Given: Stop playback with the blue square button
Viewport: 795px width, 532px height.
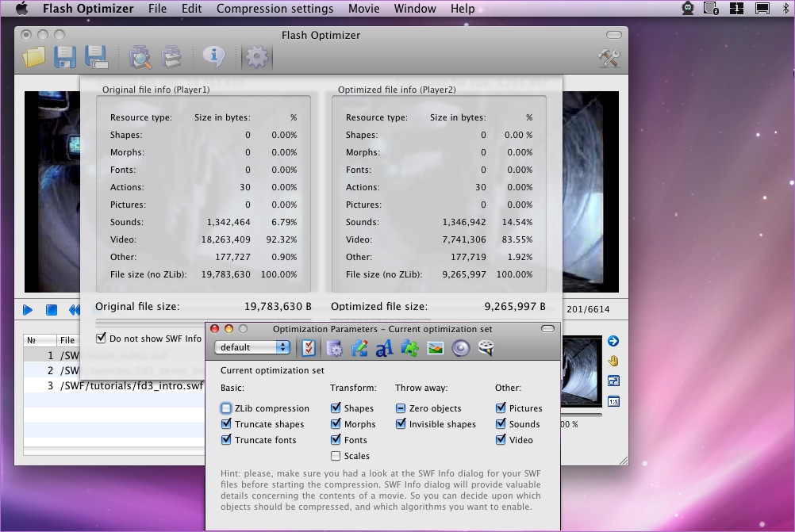Looking at the screenshot, I should point(52,309).
